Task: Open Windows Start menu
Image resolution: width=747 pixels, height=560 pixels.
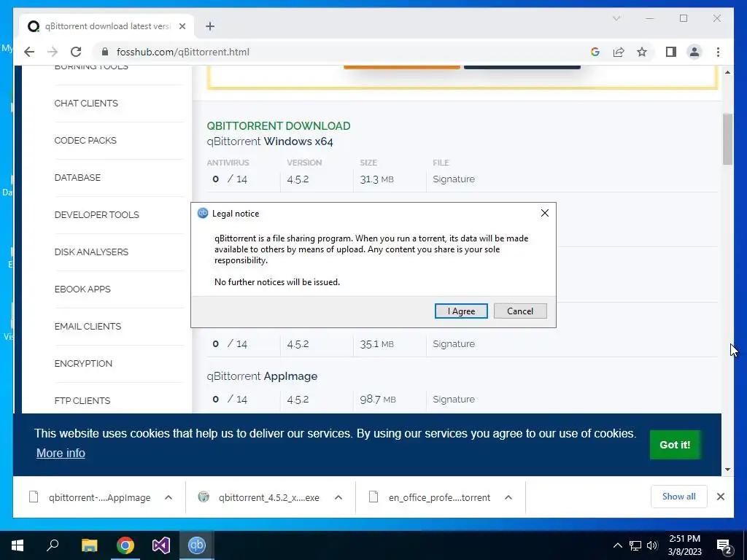Action: [x=18, y=545]
